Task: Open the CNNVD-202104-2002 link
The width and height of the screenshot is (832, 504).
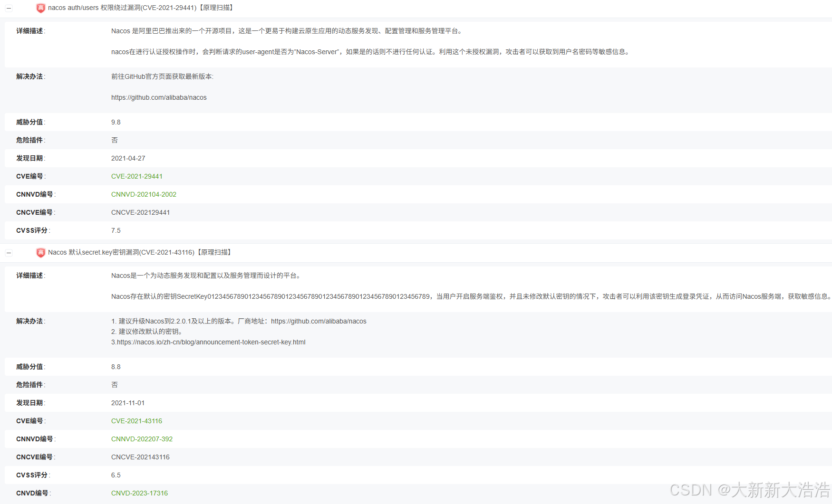Action: point(144,194)
